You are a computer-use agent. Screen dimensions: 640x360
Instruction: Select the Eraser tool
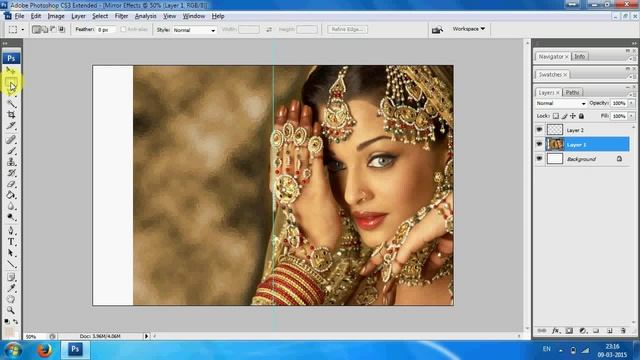tap(11, 184)
